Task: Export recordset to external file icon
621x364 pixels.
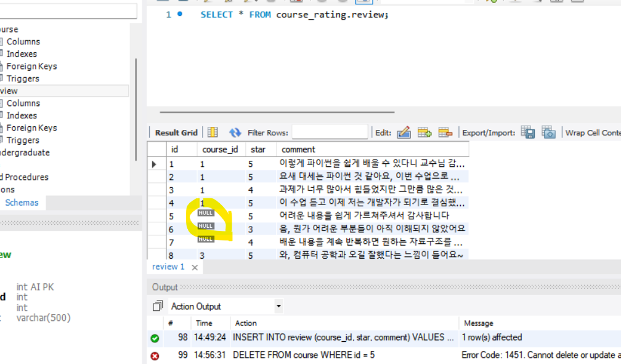Action: point(528,132)
